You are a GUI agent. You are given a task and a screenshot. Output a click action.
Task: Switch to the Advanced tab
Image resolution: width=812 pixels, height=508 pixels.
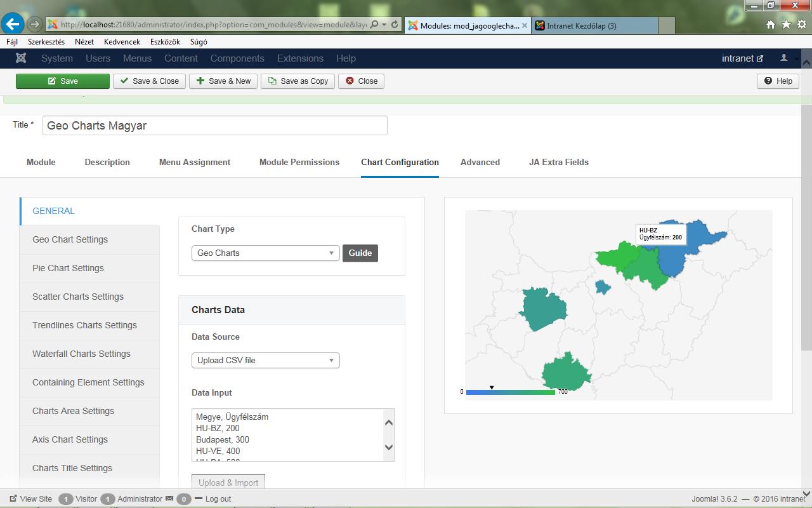(480, 162)
